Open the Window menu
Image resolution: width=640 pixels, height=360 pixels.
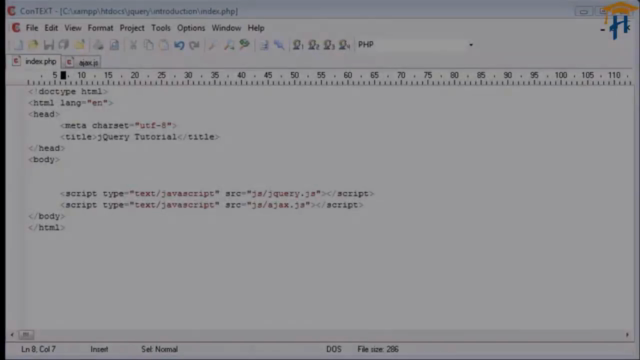(226, 28)
